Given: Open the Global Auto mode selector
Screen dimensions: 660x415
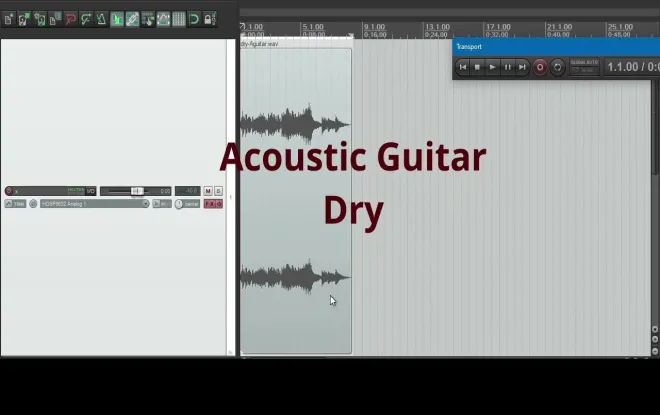Looking at the screenshot, I should coord(584,67).
